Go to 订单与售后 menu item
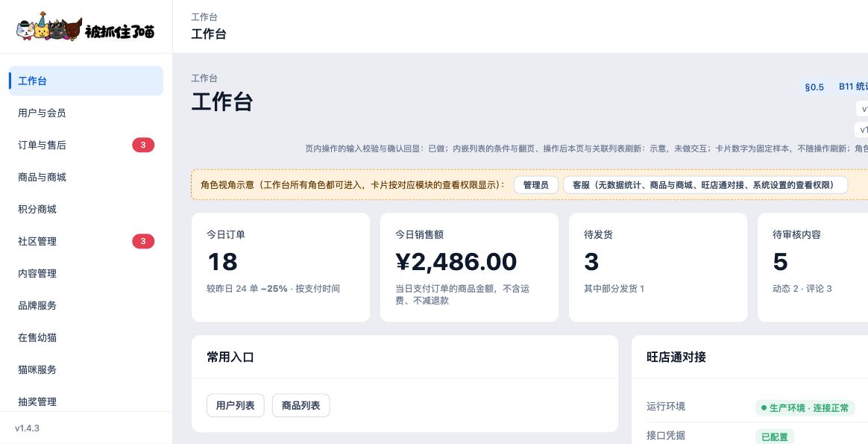This screenshot has width=868, height=444. pyautogui.click(x=86, y=145)
